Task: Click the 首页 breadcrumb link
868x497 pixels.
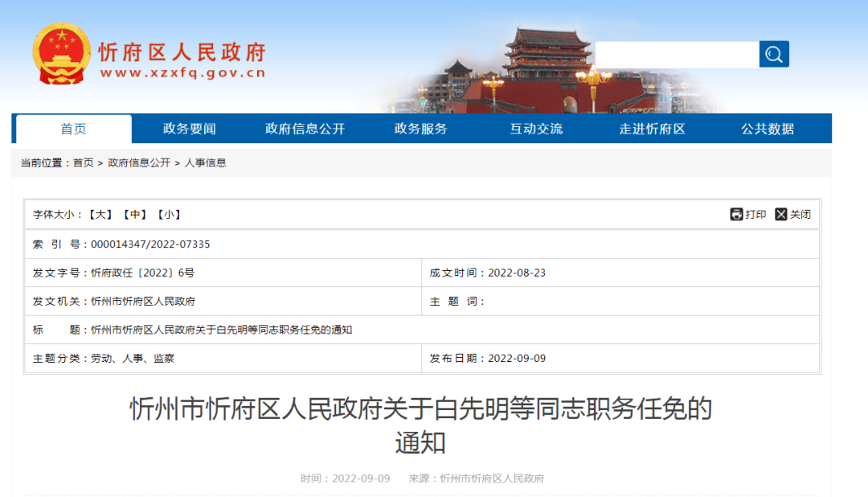Action: pos(83,163)
